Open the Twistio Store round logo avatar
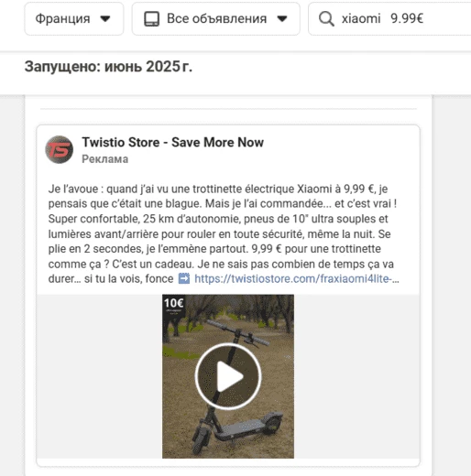This screenshot has height=476, width=471. coord(60,149)
